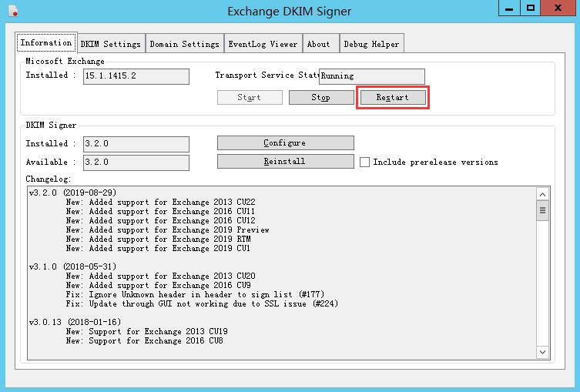The height and width of the screenshot is (392, 580).
Task: Open the Domain Settings tab
Action: 184,44
